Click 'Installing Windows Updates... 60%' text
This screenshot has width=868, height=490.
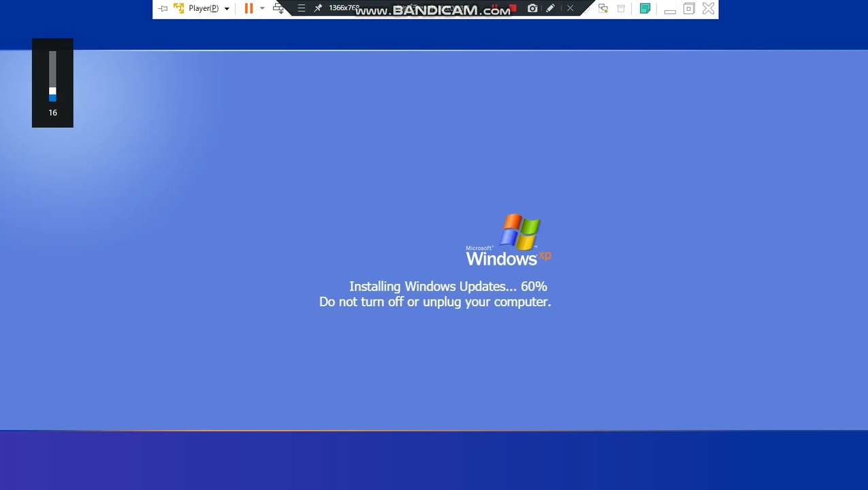[448, 287]
